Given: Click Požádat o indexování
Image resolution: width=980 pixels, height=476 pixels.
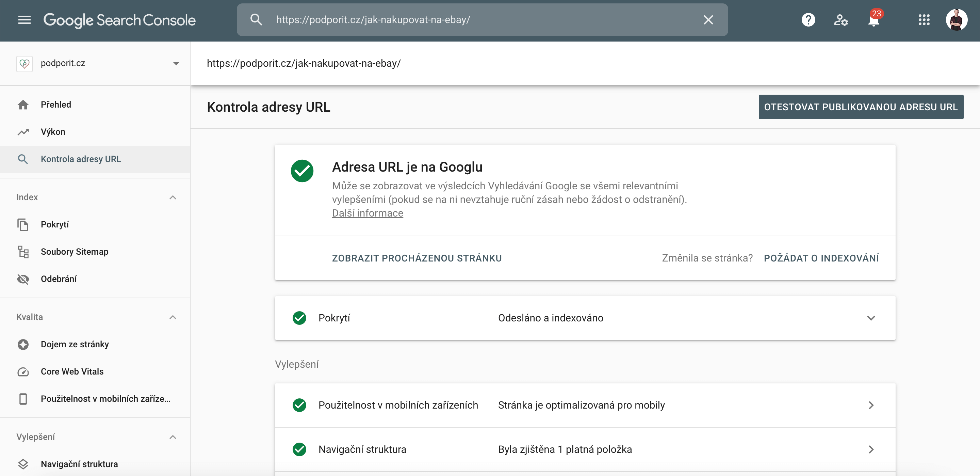Looking at the screenshot, I should tap(821, 258).
